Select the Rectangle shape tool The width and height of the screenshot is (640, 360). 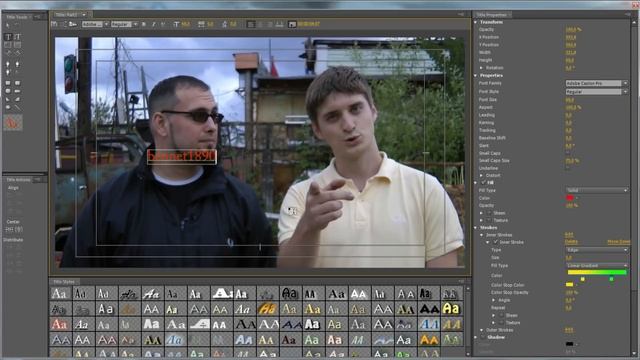(x=8, y=83)
